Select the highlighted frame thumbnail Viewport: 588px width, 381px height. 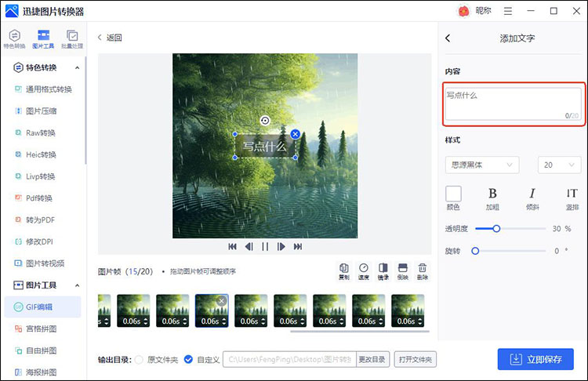pyautogui.click(x=212, y=311)
